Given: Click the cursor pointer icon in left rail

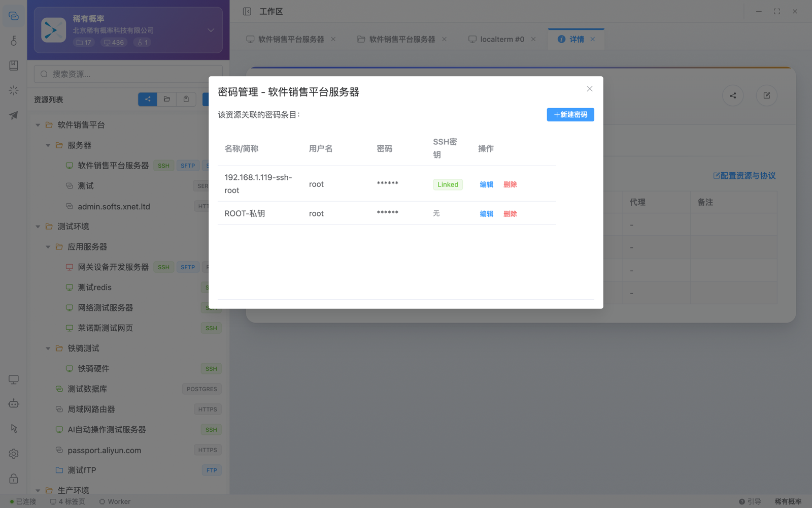Looking at the screenshot, I should point(14,429).
